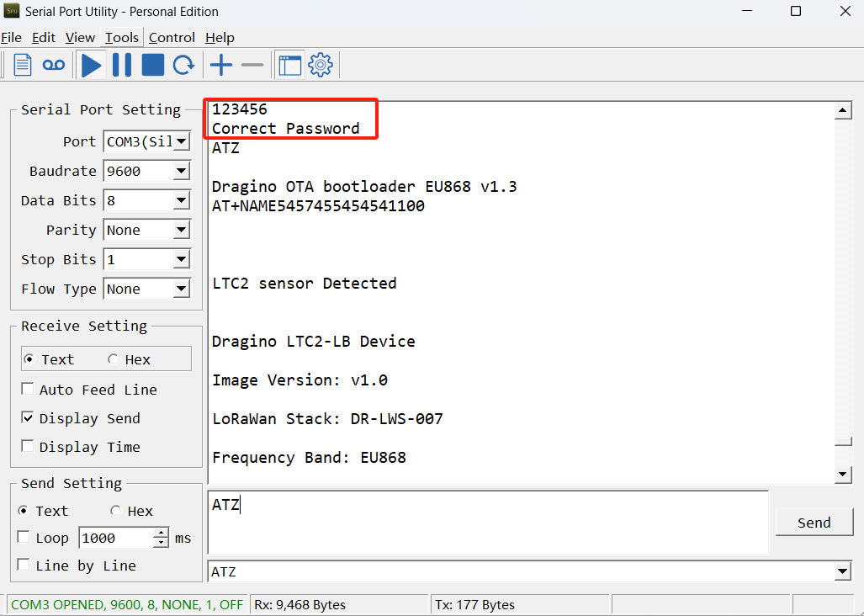The image size is (864, 616).
Task: Click 'LTC2 sensor Detected' output line
Action: coord(305,284)
